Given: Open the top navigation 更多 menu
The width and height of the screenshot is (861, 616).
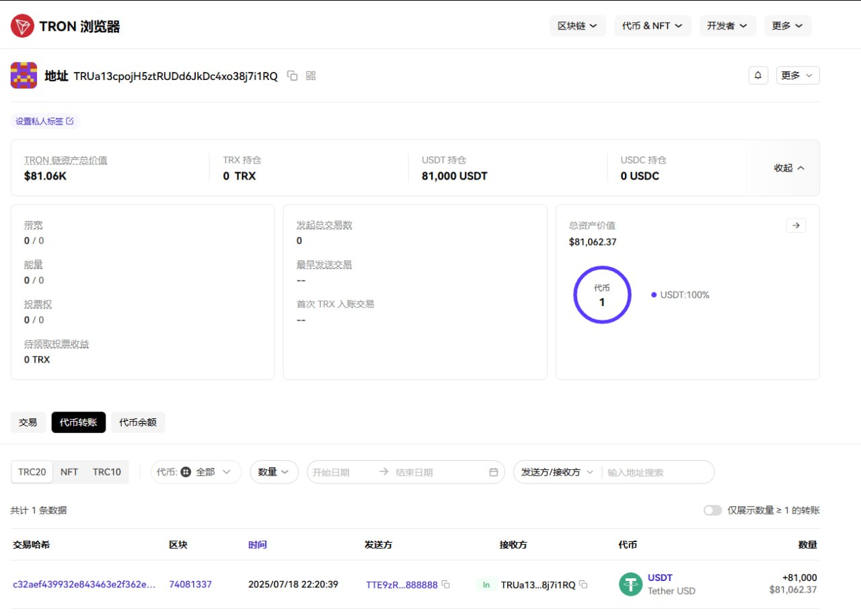Looking at the screenshot, I should point(787,26).
